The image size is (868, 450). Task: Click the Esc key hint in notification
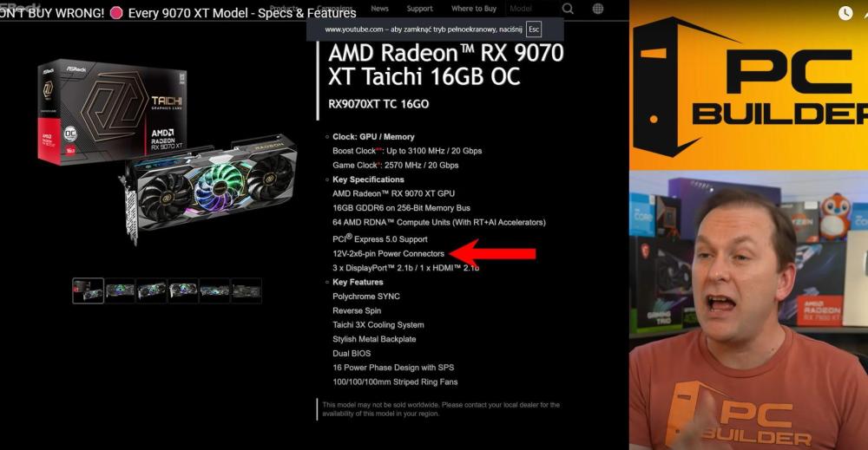pyautogui.click(x=534, y=29)
